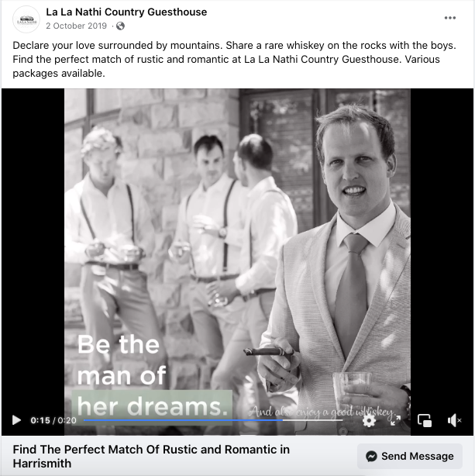Open post options three-dot menu
Image resolution: width=475 pixels, height=476 pixels.
(449, 18)
